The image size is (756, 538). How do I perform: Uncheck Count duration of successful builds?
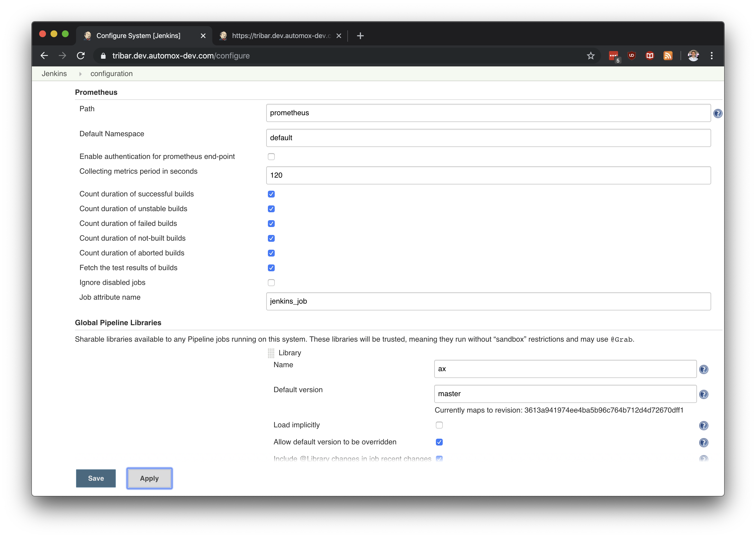tap(271, 194)
